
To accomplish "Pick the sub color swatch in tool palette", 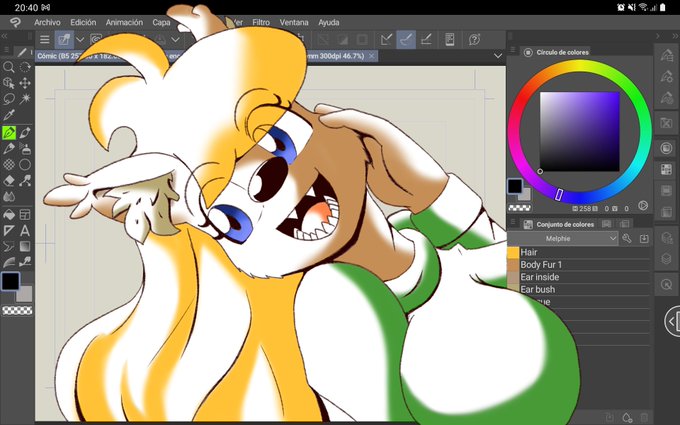I will click(26, 295).
